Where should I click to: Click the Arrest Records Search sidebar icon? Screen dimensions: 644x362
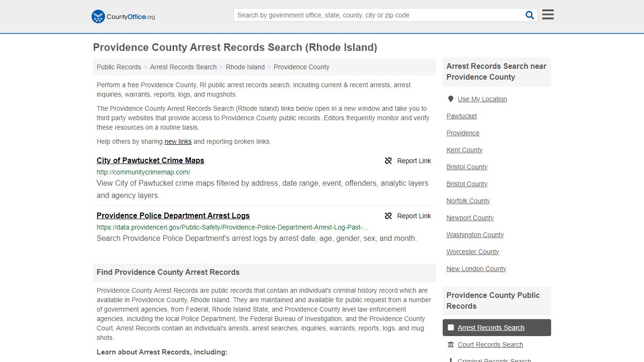451,328
